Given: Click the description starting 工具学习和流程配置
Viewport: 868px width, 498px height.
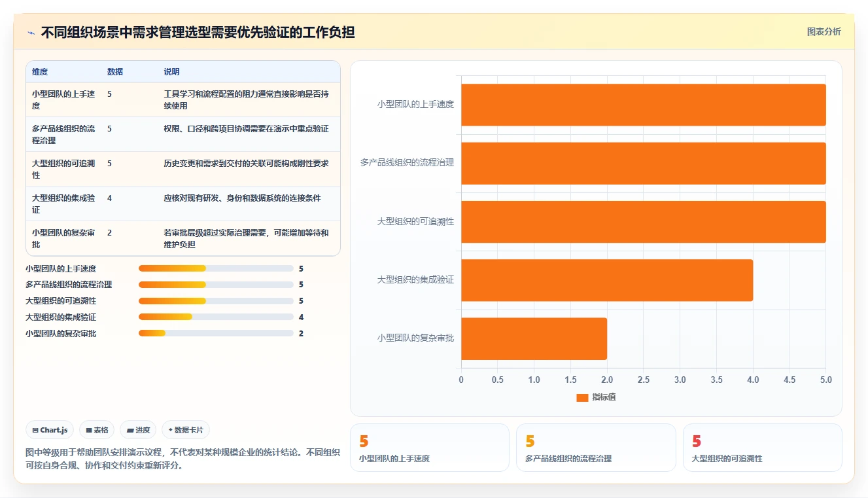Looking at the screenshot, I should [x=247, y=99].
